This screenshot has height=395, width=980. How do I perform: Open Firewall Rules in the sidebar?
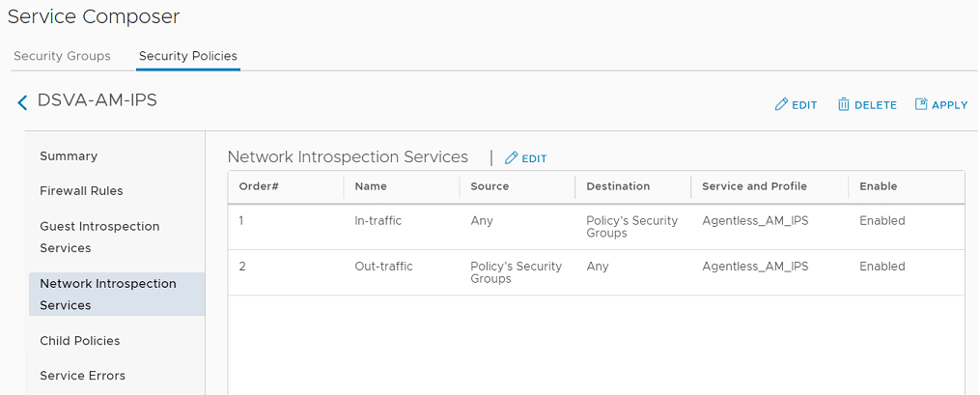tap(81, 191)
